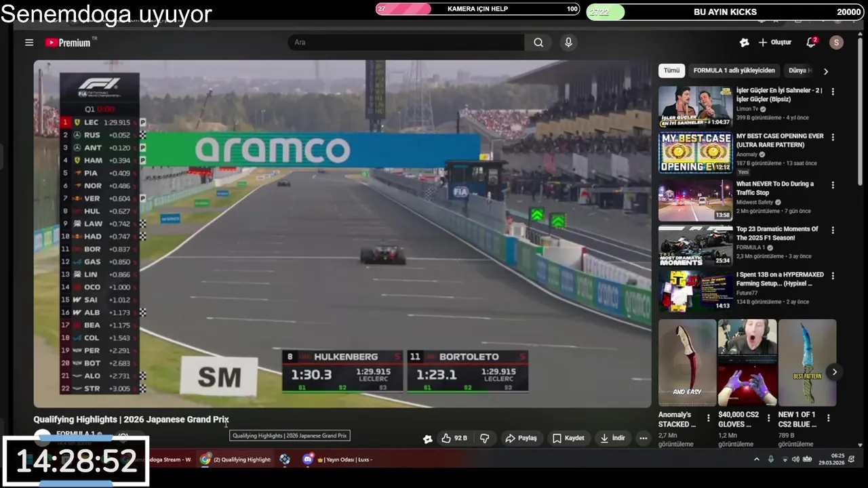Focus the Ara search field
This screenshot has width=868, height=488.
pyautogui.click(x=406, y=42)
